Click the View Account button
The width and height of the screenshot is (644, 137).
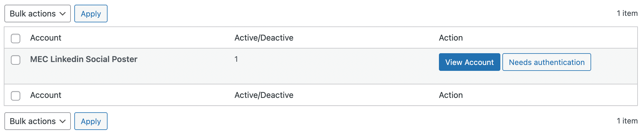469,62
